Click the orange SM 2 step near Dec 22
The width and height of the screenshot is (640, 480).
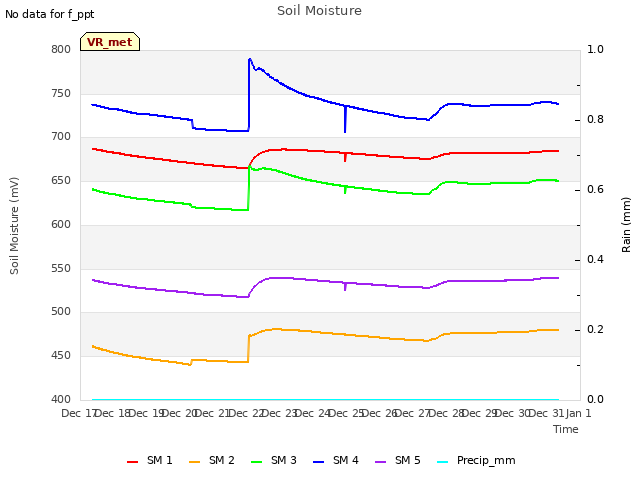tap(249, 348)
